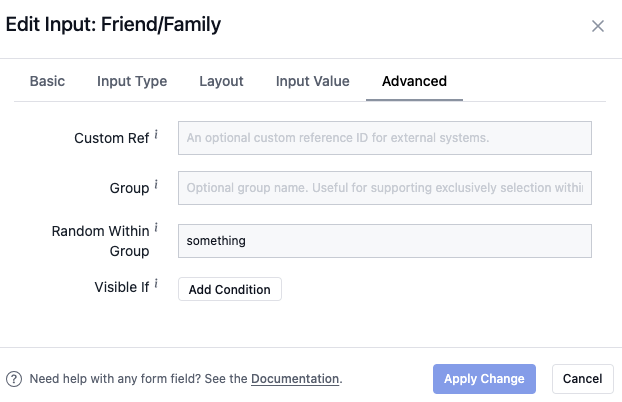The height and width of the screenshot is (402, 622).
Task: Cancel the input edit
Action: [x=582, y=379]
